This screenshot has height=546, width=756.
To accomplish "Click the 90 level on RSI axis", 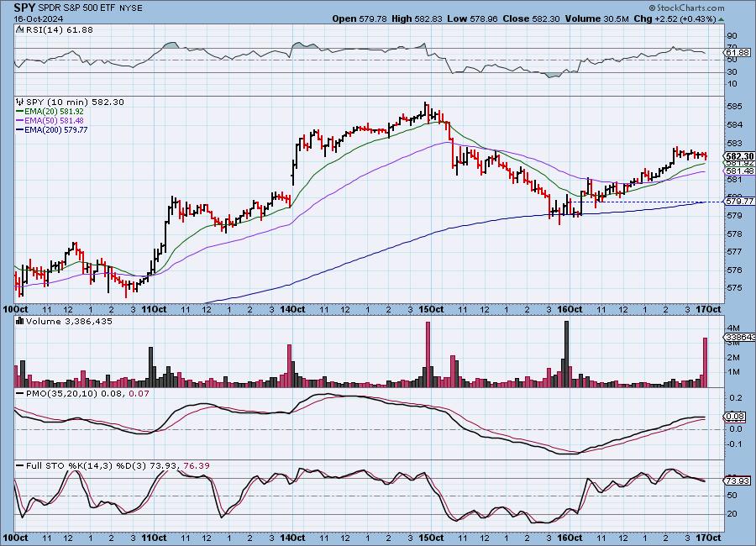I will coord(732,35).
